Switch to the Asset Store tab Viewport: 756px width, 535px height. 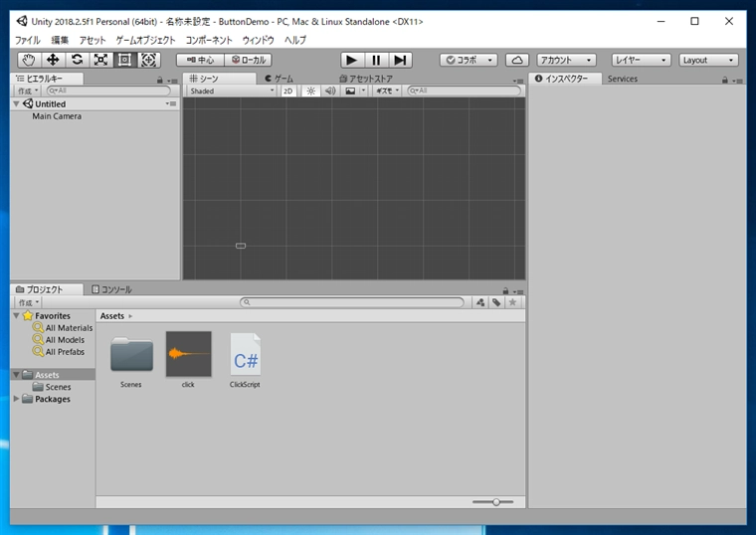pos(366,79)
